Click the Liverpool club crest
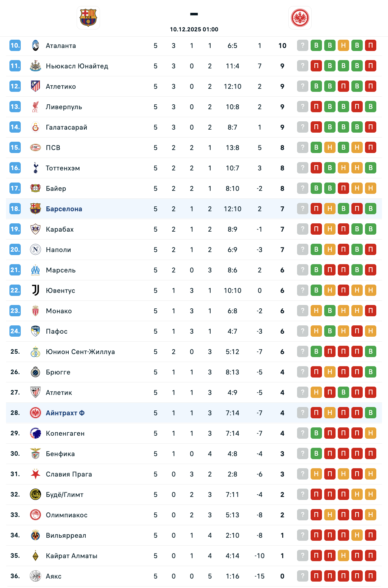Screen dimensions: 388x588 pyautogui.click(x=35, y=107)
